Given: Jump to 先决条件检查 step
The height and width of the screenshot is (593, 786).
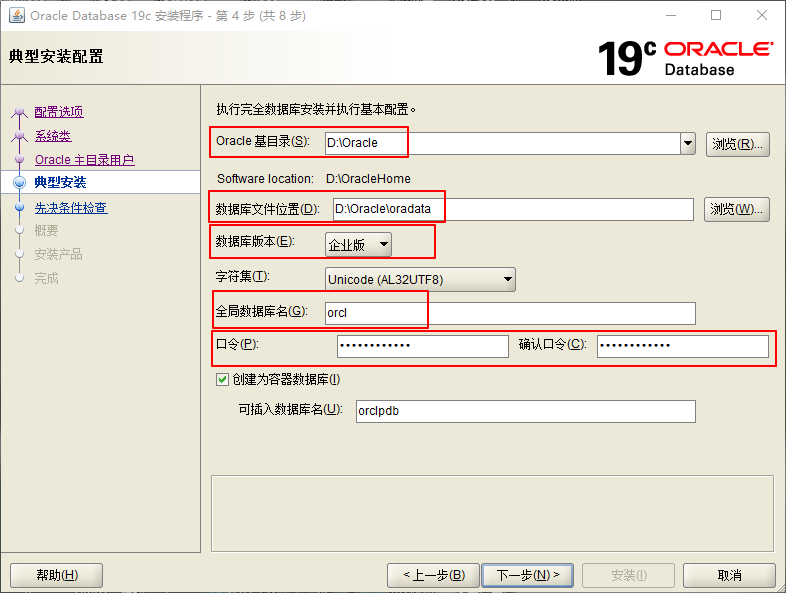Looking at the screenshot, I should pyautogui.click(x=71, y=208).
